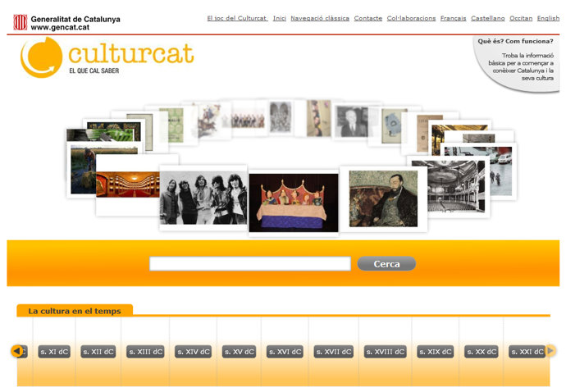Open the street with cars photo thumbnail
Image resolution: width=566 pixels, height=392 pixels.
coord(502,171)
